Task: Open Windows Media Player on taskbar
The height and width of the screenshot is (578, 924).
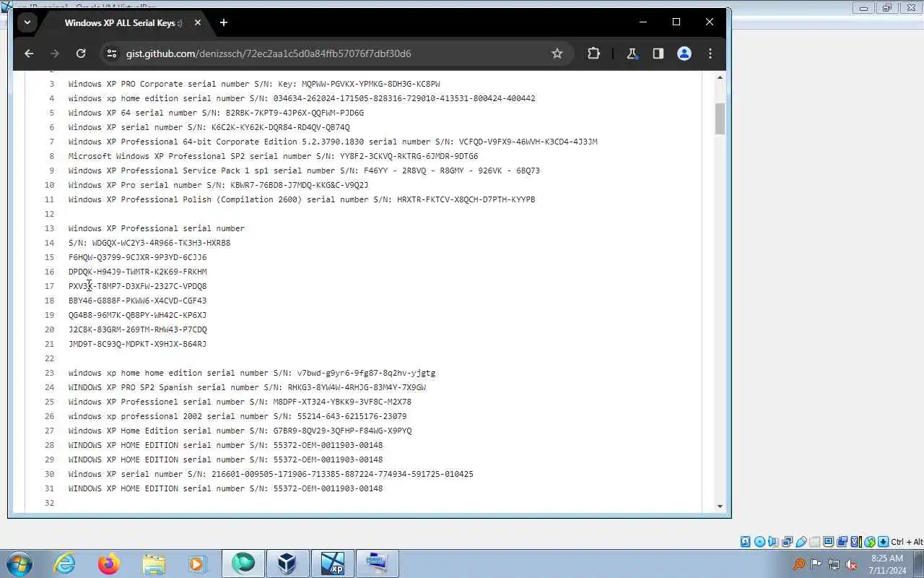Action: tap(198, 564)
